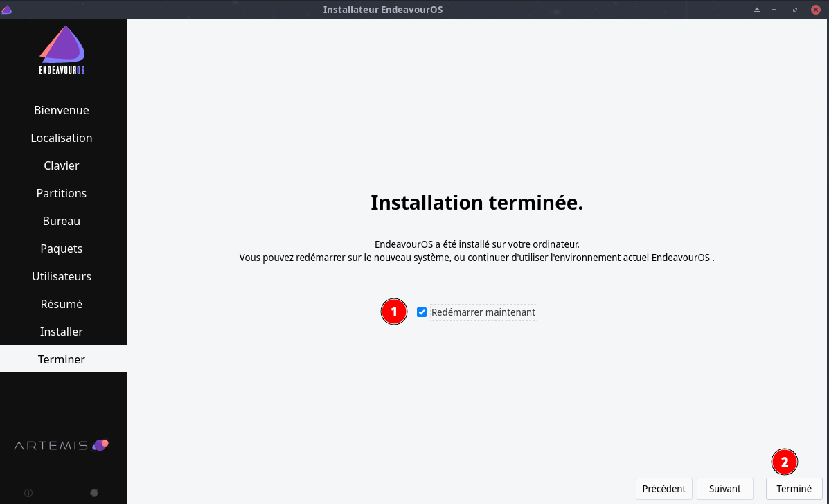
Task: Jump to the Résumé step
Action: pyautogui.click(x=62, y=304)
